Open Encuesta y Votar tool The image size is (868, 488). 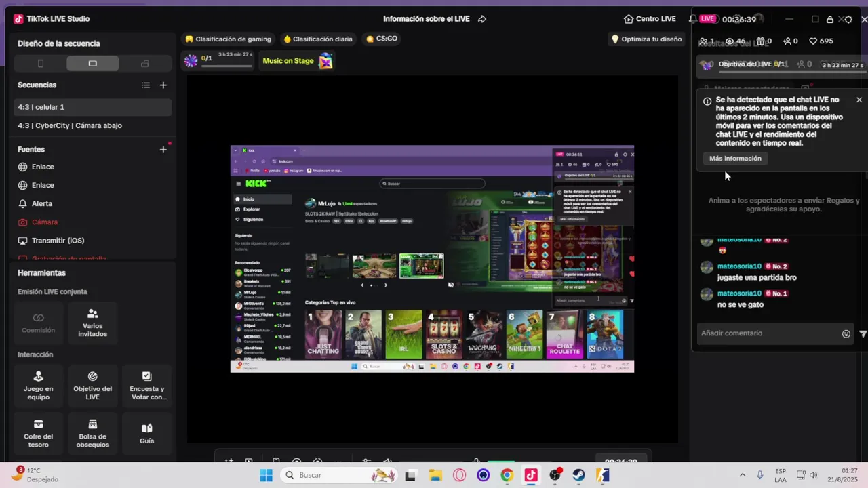click(147, 385)
